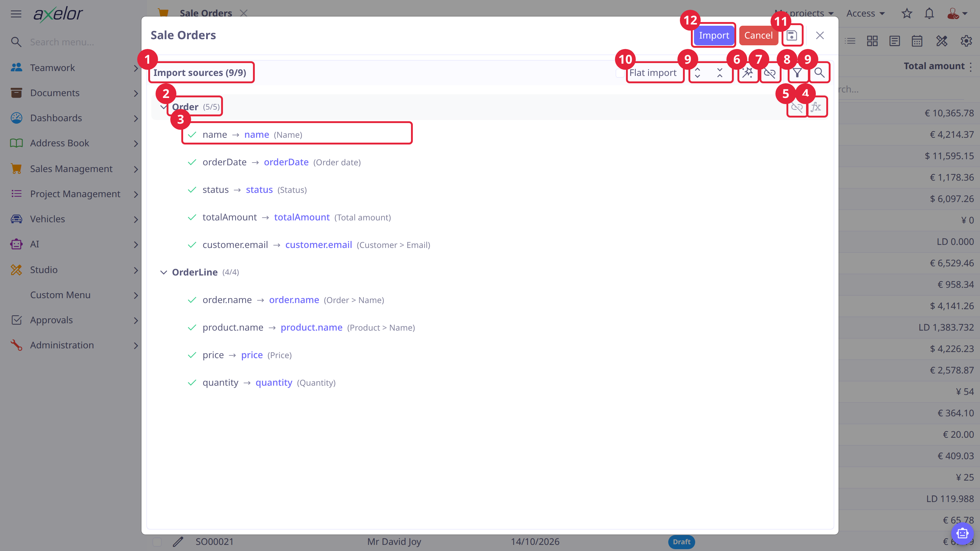
Task: Open Administration in the sidebar
Action: 74,345
